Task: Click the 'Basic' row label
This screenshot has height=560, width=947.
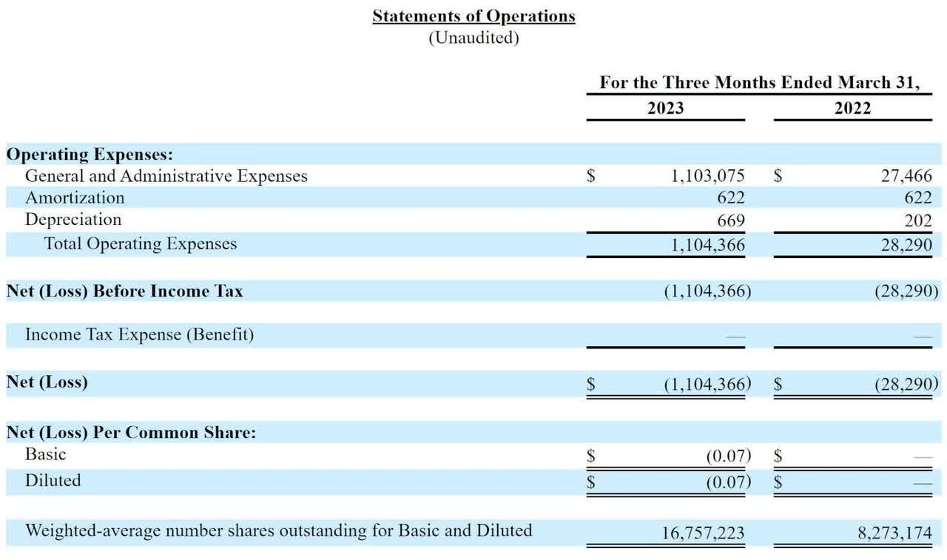Action: coord(45,454)
